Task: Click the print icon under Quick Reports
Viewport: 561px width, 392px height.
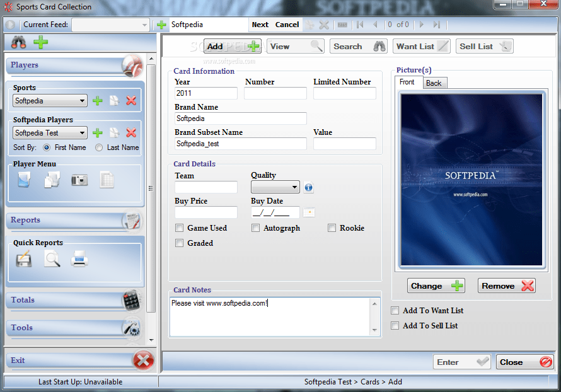Action: [x=79, y=258]
